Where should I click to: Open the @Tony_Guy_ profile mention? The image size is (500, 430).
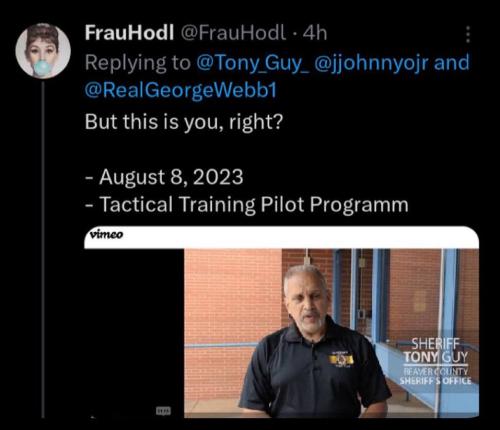(253, 63)
